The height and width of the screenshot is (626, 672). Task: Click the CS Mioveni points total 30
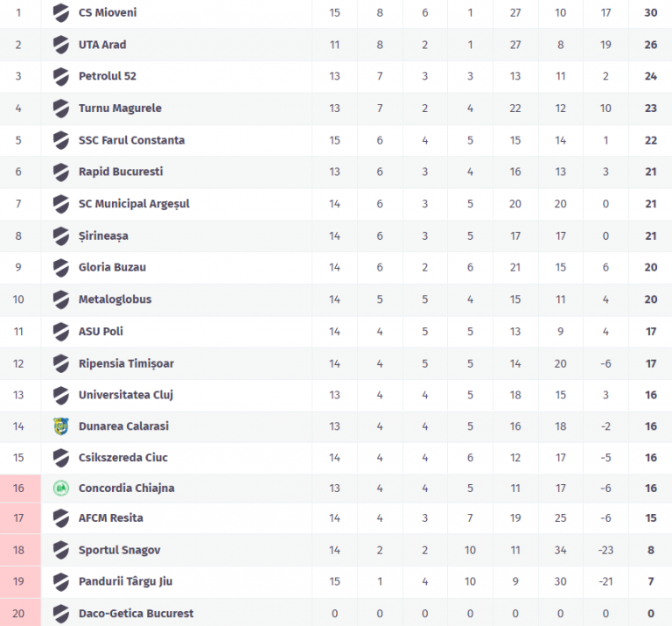tap(651, 13)
